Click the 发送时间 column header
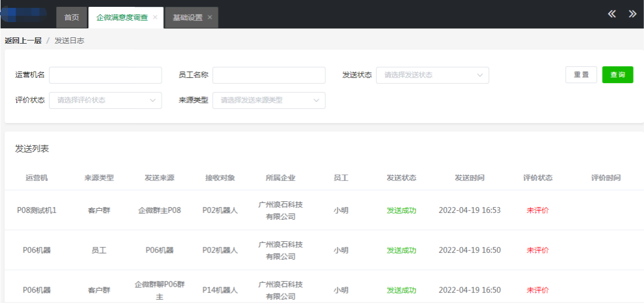Screen dimensions: 644x305 469,178
